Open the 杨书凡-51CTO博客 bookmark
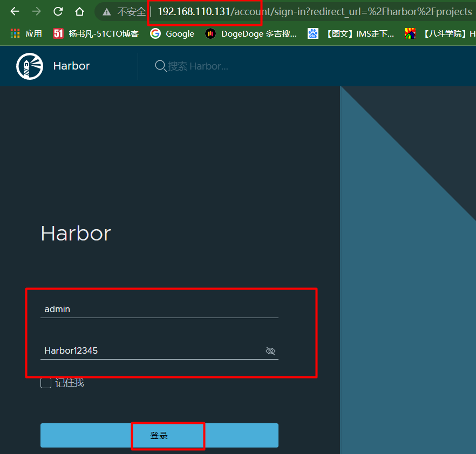Viewport: 476px width, 454px height. 96,33
